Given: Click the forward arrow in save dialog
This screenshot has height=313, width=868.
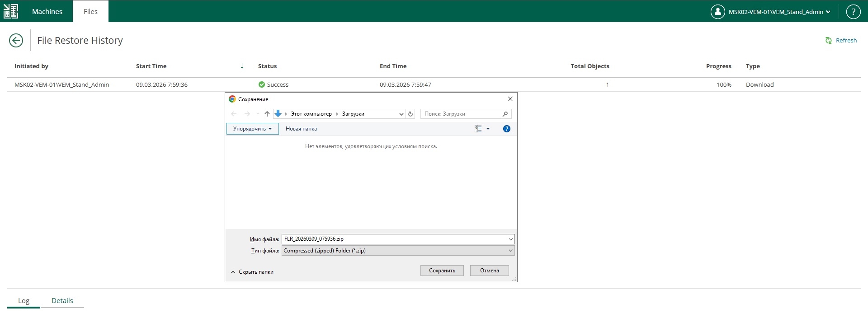Looking at the screenshot, I should [x=247, y=114].
